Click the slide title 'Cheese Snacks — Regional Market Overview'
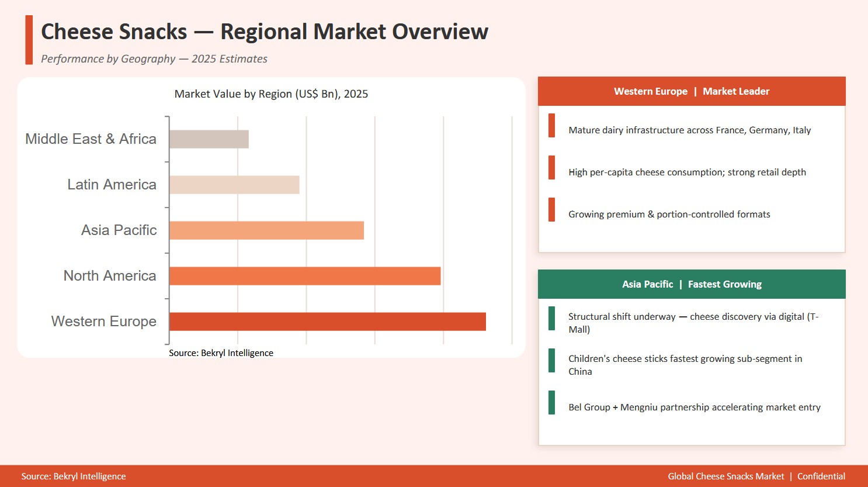Screen dimensions: 868x487 264,32
